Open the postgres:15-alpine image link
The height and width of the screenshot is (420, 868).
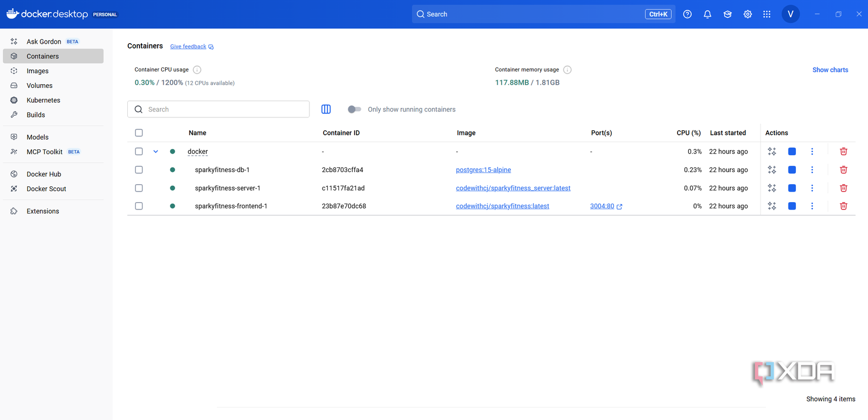click(x=483, y=170)
